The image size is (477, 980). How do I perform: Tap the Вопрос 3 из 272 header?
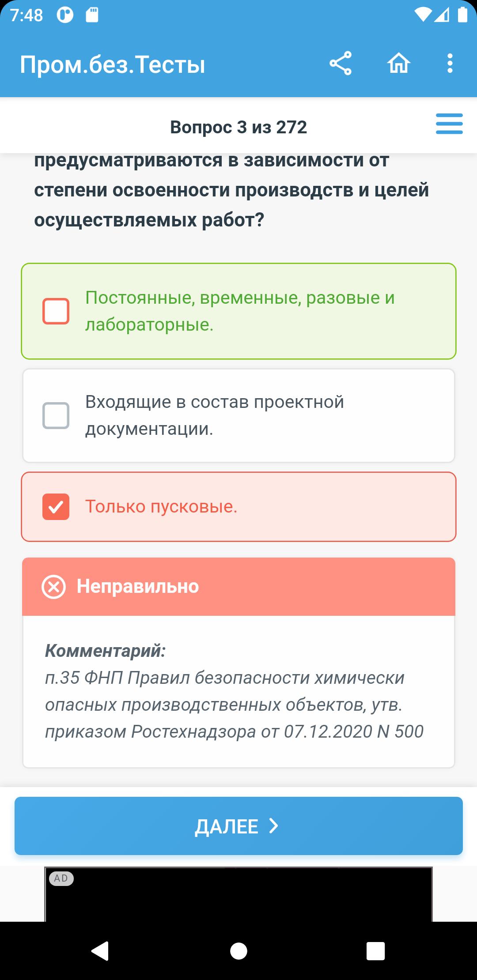[x=238, y=127]
